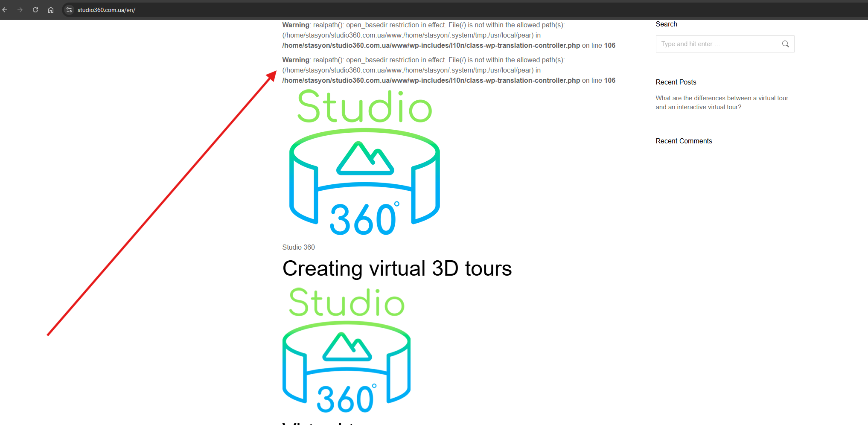Click the browser forward arrow

pos(20,10)
